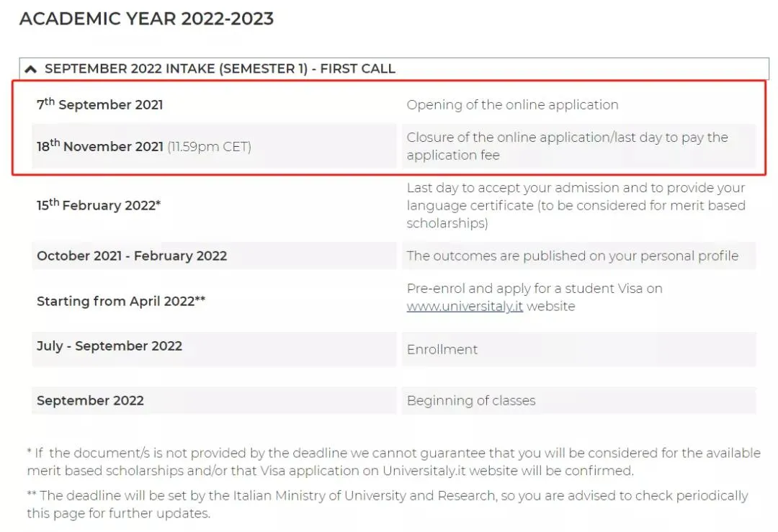Click 'The outcomes are published on your personal profile'
This screenshot has height=532, width=778.
click(572, 256)
